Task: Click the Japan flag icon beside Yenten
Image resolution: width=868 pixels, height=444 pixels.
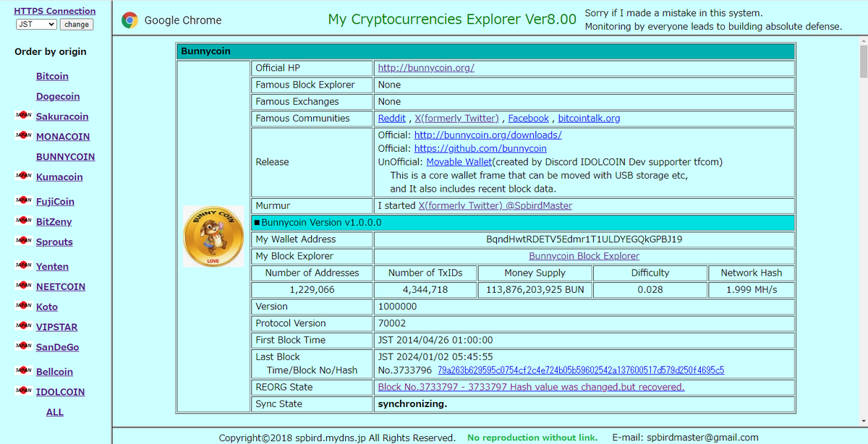Action: 22,266
